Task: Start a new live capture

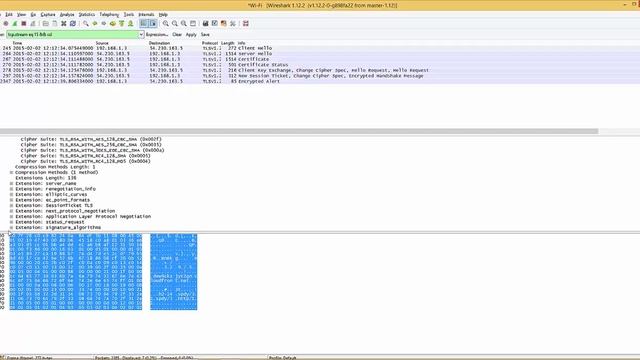Action: (x=15, y=24)
